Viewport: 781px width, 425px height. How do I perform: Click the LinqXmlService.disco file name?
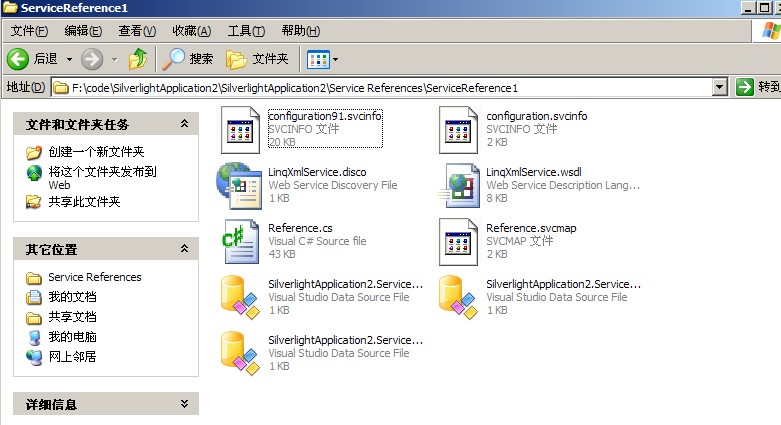tap(317, 172)
